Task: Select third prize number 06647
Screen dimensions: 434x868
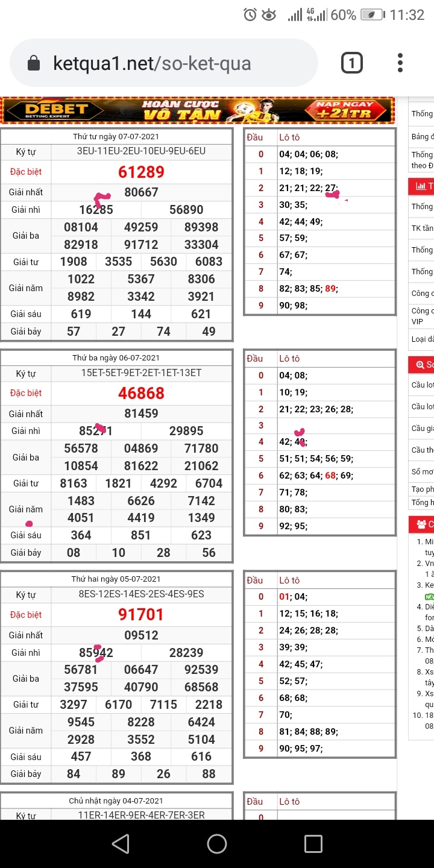Action: [141, 670]
